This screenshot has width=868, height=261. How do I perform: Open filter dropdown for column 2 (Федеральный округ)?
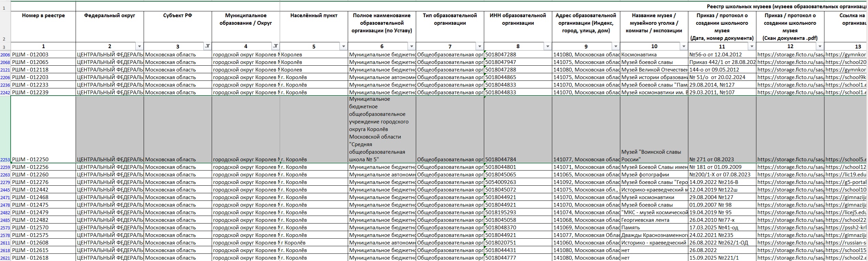click(x=140, y=46)
